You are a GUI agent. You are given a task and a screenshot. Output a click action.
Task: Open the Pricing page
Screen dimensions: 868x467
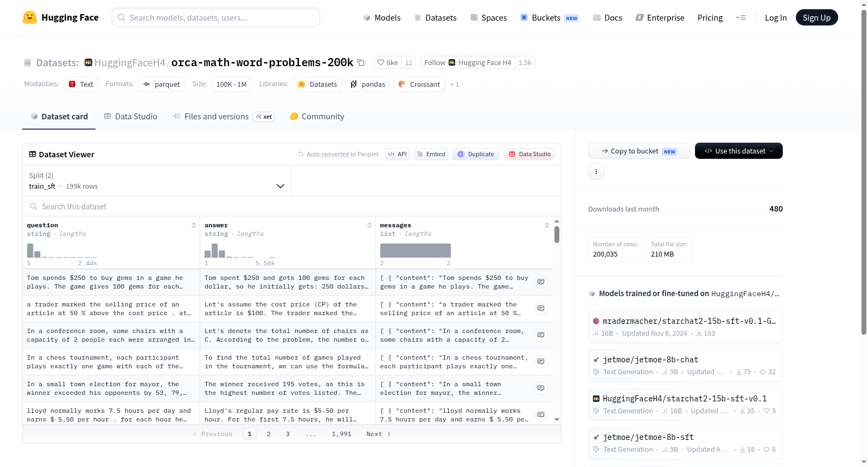pyautogui.click(x=710, y=17)
